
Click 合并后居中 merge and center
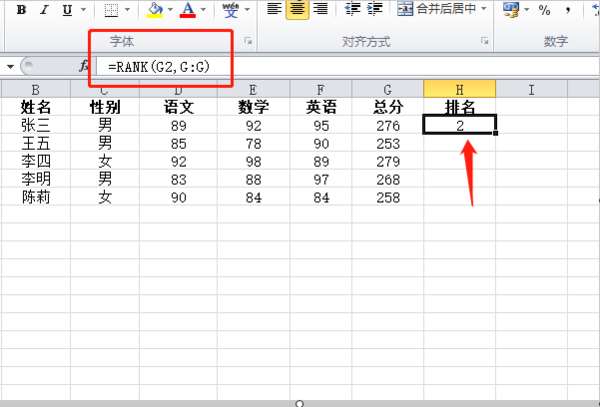pos(436,9)
